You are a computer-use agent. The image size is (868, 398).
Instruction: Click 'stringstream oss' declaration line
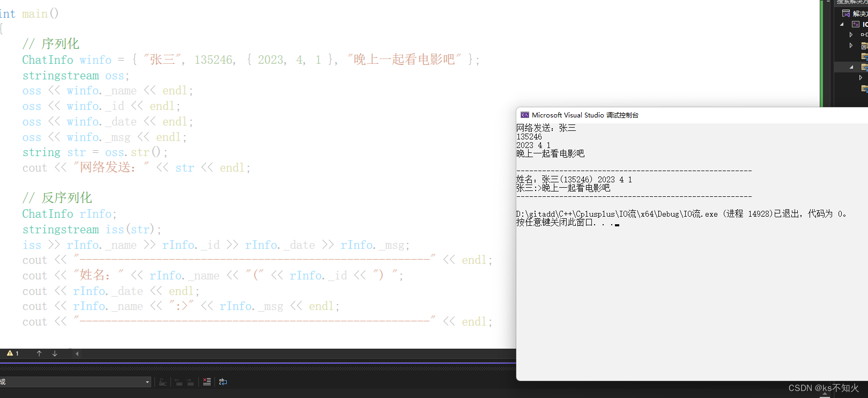click(x=76, y=76)
